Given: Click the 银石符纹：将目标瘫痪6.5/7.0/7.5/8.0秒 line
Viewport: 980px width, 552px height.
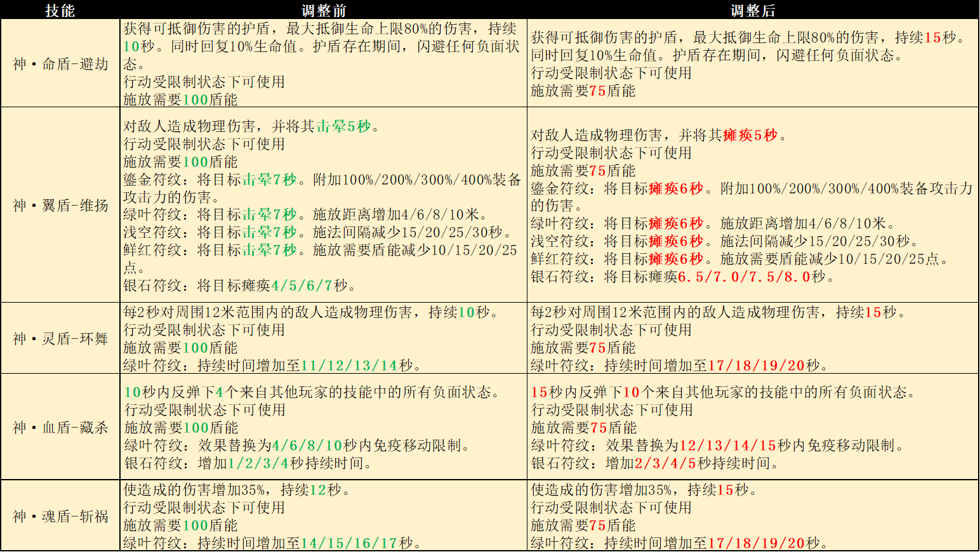Looking at the screenshot, I should (683, 277).
